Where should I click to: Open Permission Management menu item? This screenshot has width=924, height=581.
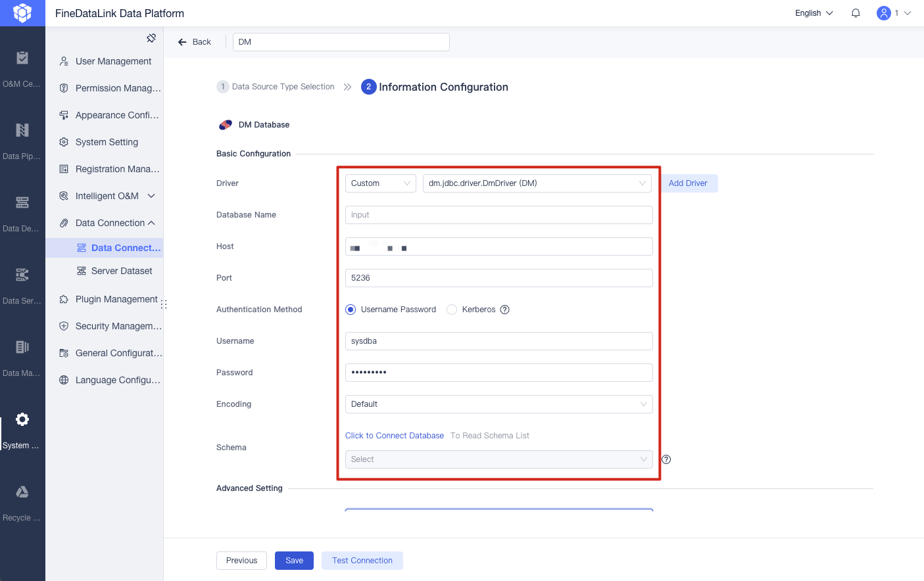click(x=105, y=88)
